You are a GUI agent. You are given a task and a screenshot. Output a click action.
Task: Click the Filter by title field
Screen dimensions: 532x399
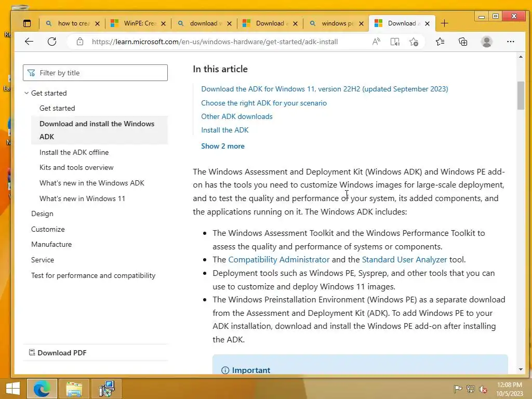(x=96, y=73)
